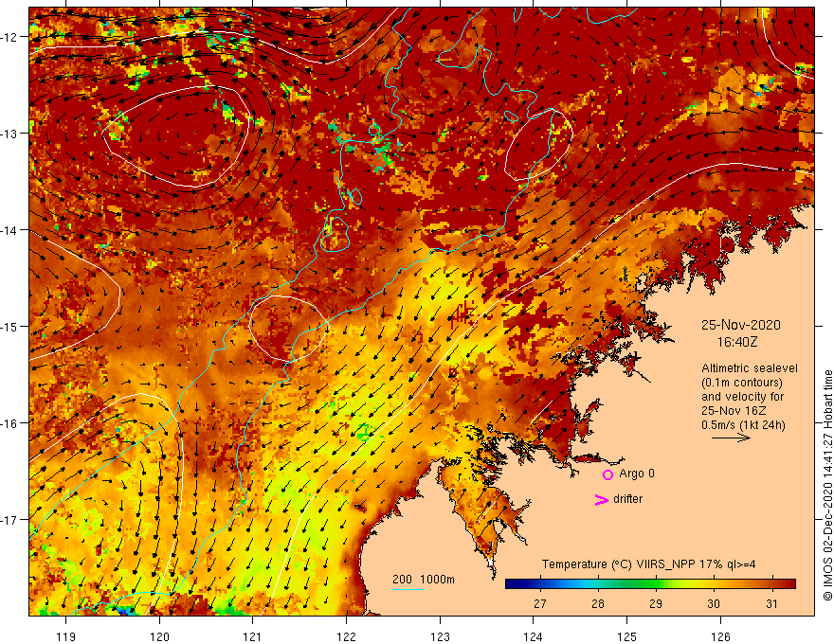
Task: Click the '(0.1m contours)' caption line
Action: [742, 383]
